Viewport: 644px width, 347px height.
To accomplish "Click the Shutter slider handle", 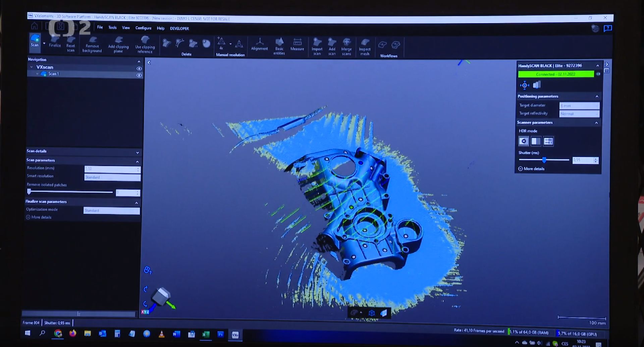I will 544,160.
